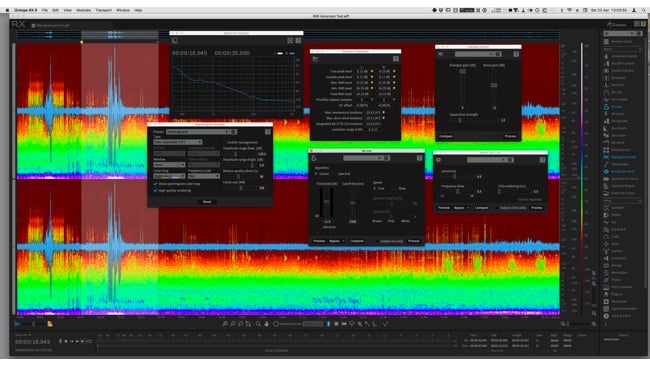Open the Frequency scale dropdown
This screenshot has width=650, height=366.
tap(204, 176)
